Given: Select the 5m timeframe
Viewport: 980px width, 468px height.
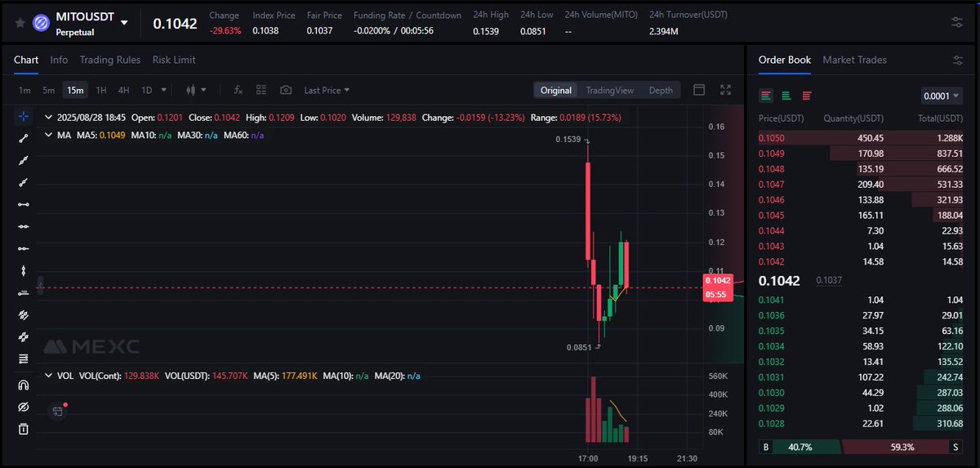Looking at the screenshot, I should 49,90.
